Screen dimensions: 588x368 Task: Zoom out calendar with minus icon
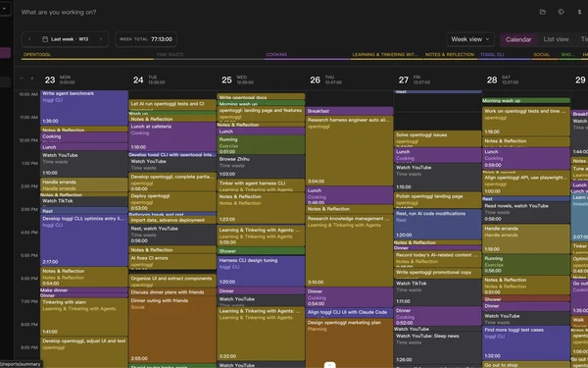(x=22, y=79)
